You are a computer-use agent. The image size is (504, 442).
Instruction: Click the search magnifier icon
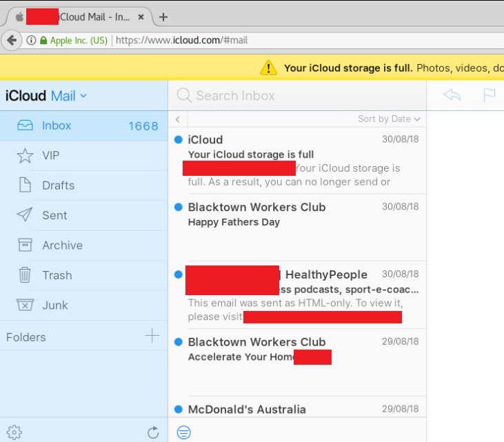[x=184, y=95]
